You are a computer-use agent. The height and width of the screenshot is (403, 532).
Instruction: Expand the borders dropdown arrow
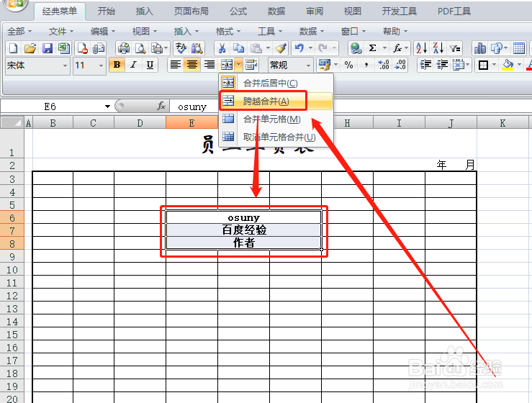(x=494, y=65)
